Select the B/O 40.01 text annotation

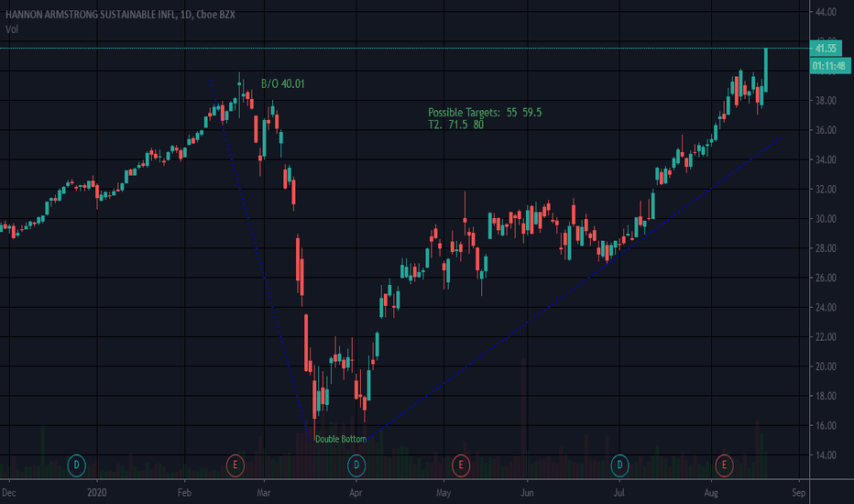pyautogui.click(x=282, y=84)
